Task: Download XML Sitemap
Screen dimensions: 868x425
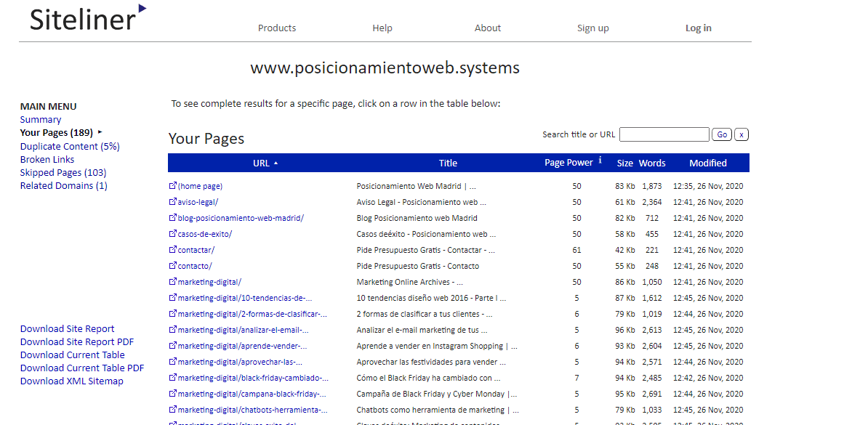Action: (x=71, y=381)
